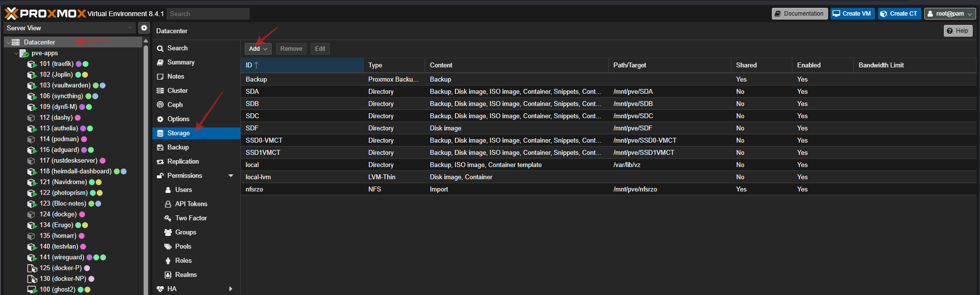Viewport: 980px width, 295px height.
Task: Open the Documentation button
Action: click(799, 14)
